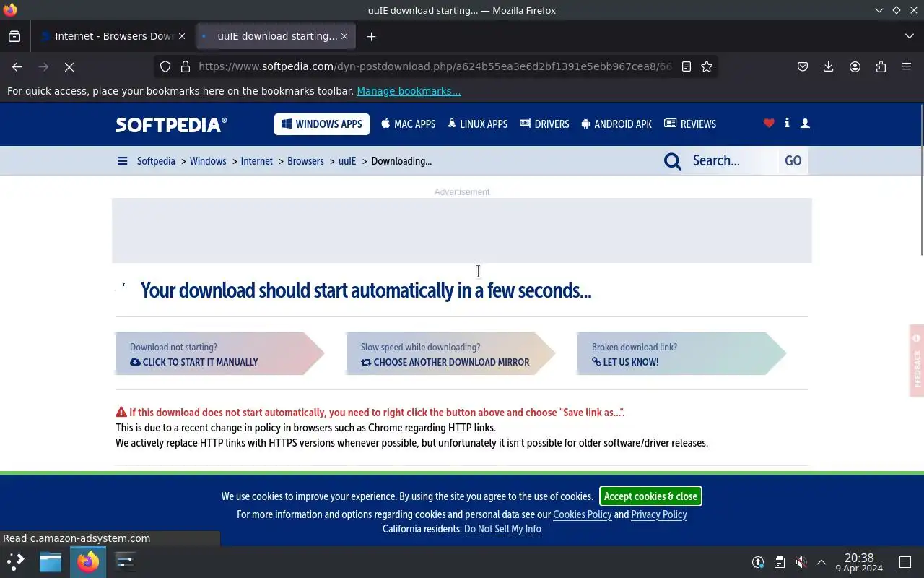The image size is (924, 578).
Task: Open the application launcher in taskbar
Action: click(16, 561)
